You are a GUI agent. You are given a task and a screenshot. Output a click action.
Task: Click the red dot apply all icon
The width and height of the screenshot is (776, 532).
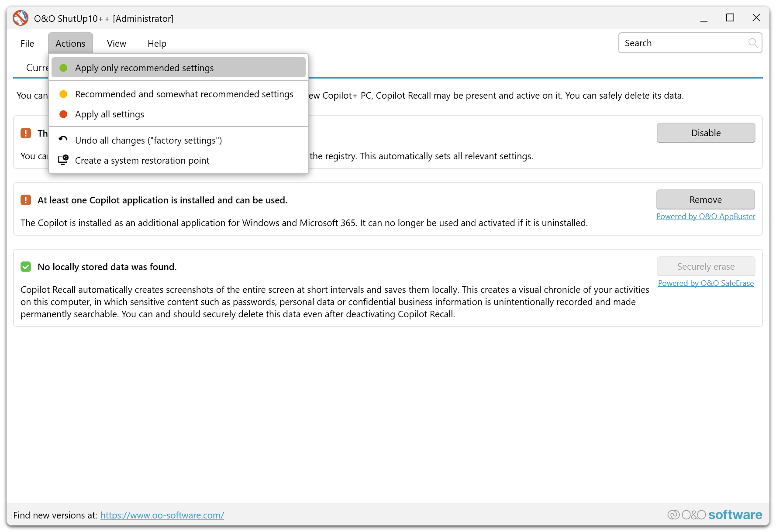click(x=63, y=114)
